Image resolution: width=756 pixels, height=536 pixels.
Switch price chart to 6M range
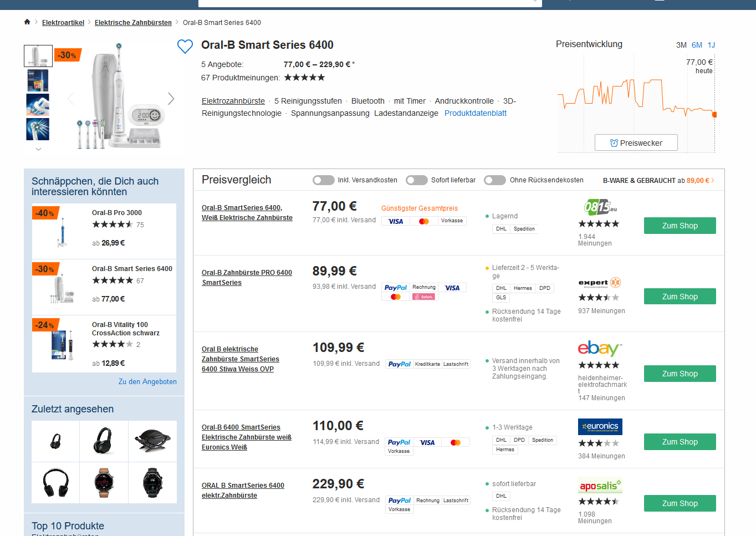(x=697, y=45)
